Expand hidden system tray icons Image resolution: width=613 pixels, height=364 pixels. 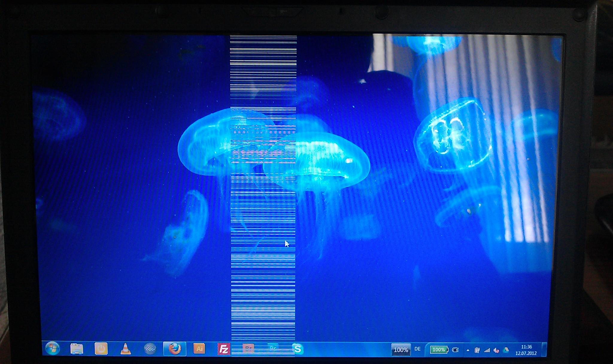468,350
